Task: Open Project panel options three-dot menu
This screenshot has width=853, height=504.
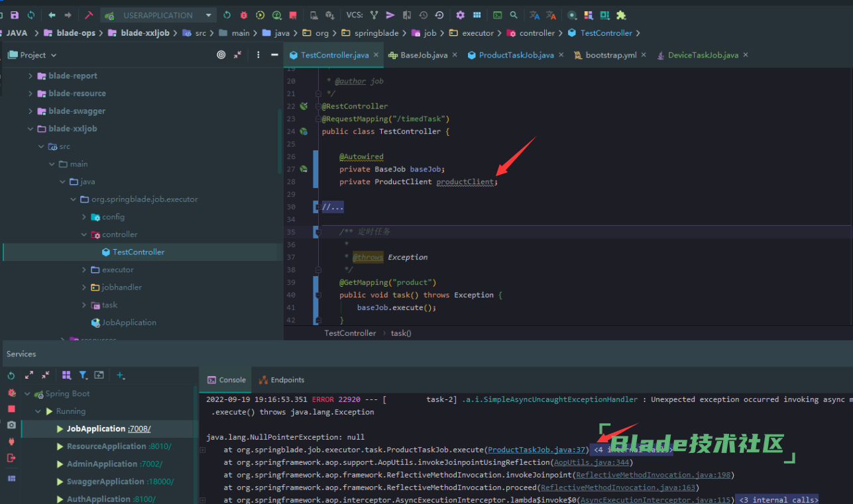Action: (x=258, y=55)
